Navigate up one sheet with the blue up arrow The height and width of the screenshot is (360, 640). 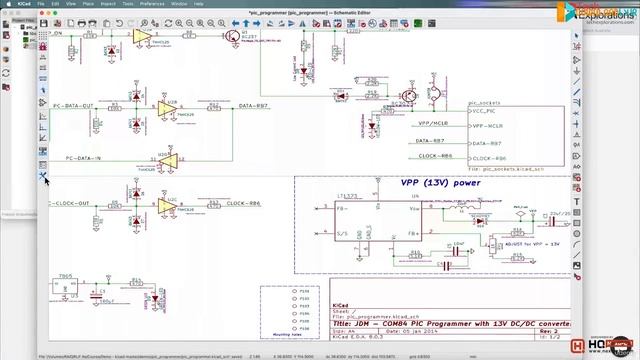(x=246, y=23)
